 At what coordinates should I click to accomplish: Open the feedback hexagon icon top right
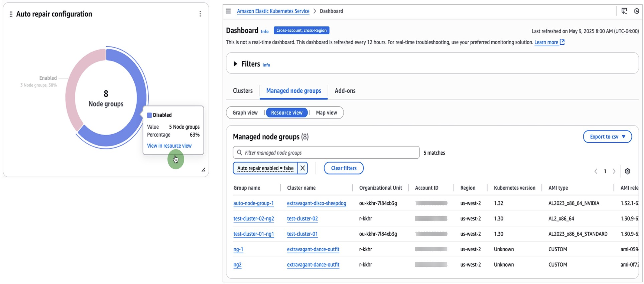pos(637,11)
